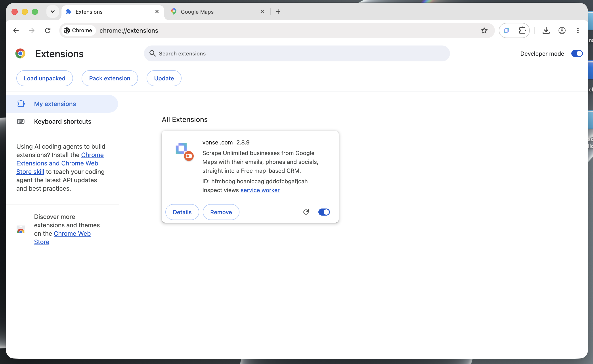Click the search magnifier icon
The width and height of the screenshot is (593, 364).
pyautogui.click(x=153, y=53)
